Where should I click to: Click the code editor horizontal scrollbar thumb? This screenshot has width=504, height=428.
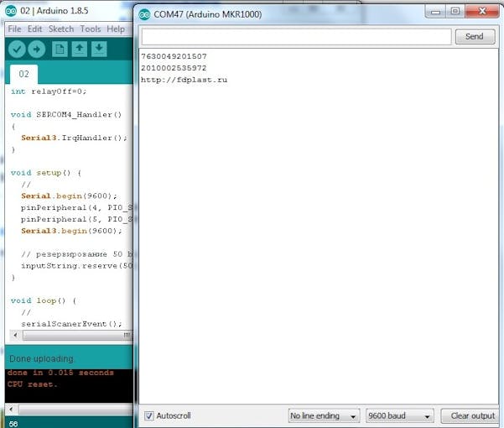coord(77,335)
